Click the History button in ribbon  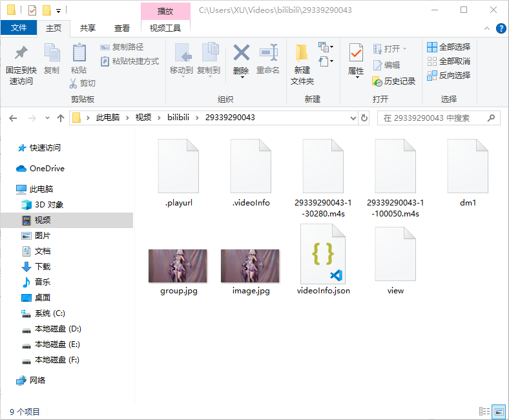click(x=393, y=81)
